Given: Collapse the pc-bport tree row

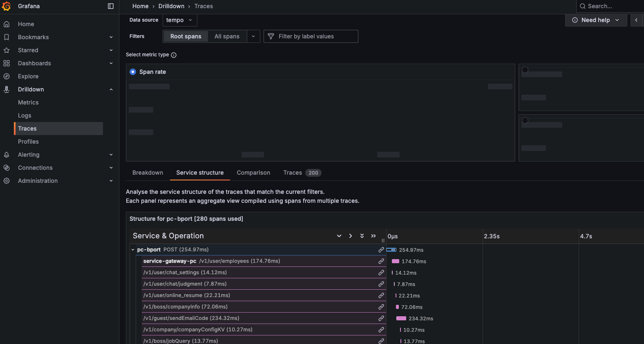Looking at the screenshot, I should 133,250.
